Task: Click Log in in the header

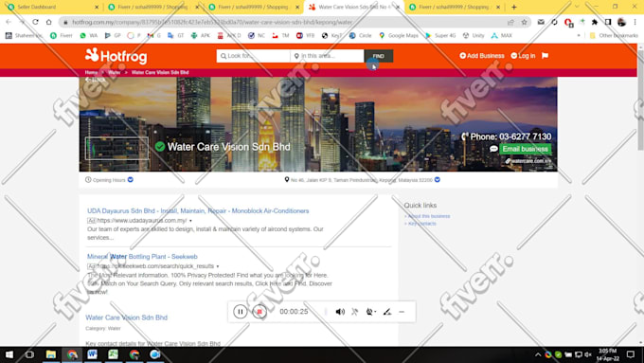Action: click(523, 56)
